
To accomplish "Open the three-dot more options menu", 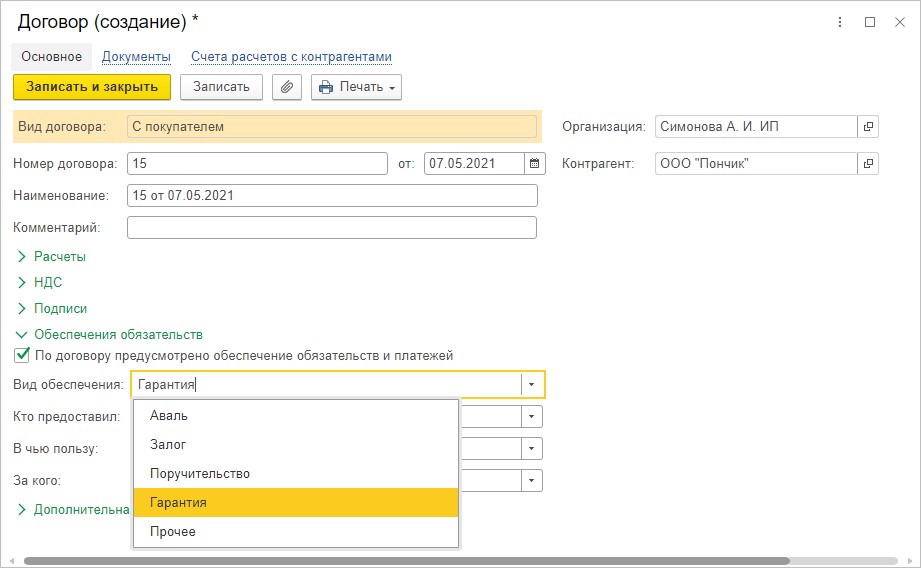I will click(x=840, y=22).
